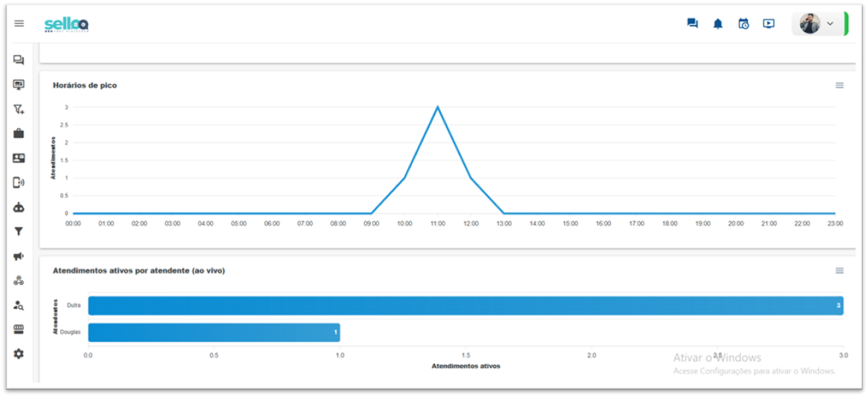Open the video tutorial play icon
868x397 pixels.
click(768, 23)
